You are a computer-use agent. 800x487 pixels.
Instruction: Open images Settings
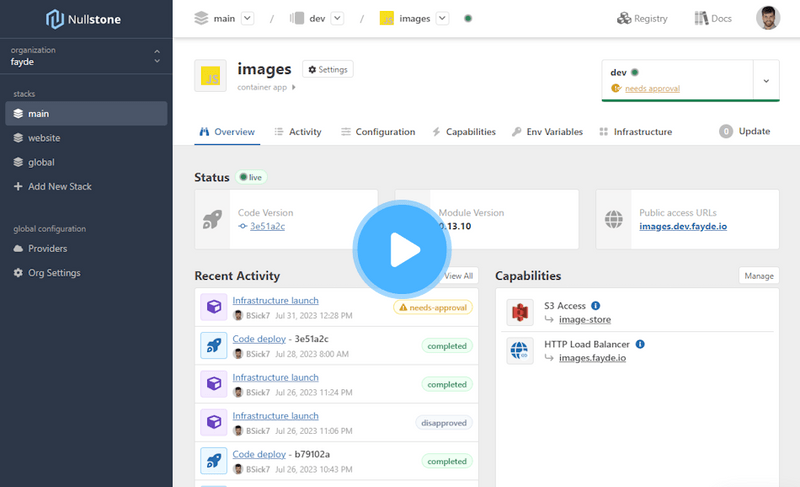pos(328,69)
